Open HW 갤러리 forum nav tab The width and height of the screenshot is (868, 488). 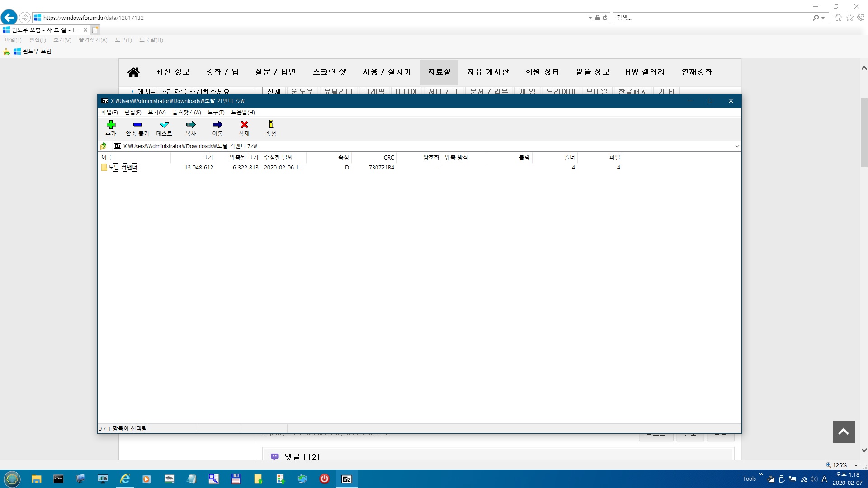click(x=645, y=72)
